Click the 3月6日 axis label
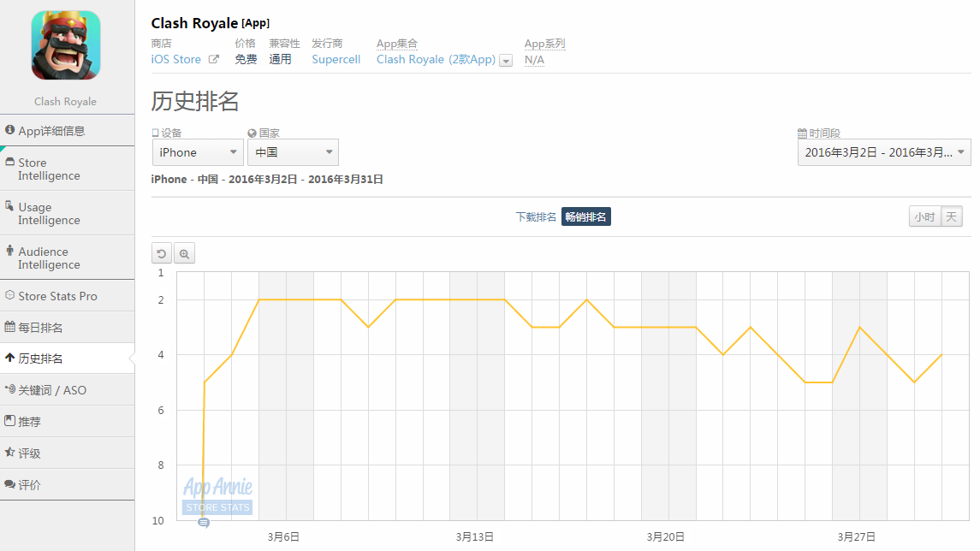The width and height of the screenshot is (980, 551). (283, 536)
